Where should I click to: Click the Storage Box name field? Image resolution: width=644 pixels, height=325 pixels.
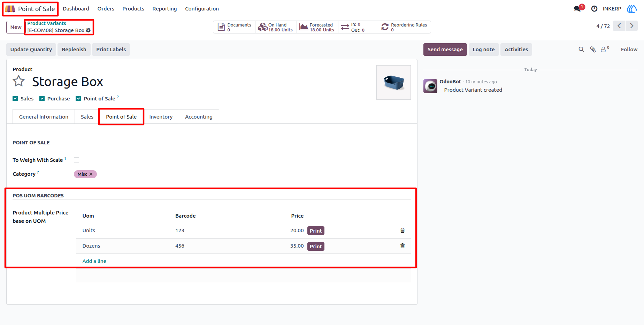(68, 82)
